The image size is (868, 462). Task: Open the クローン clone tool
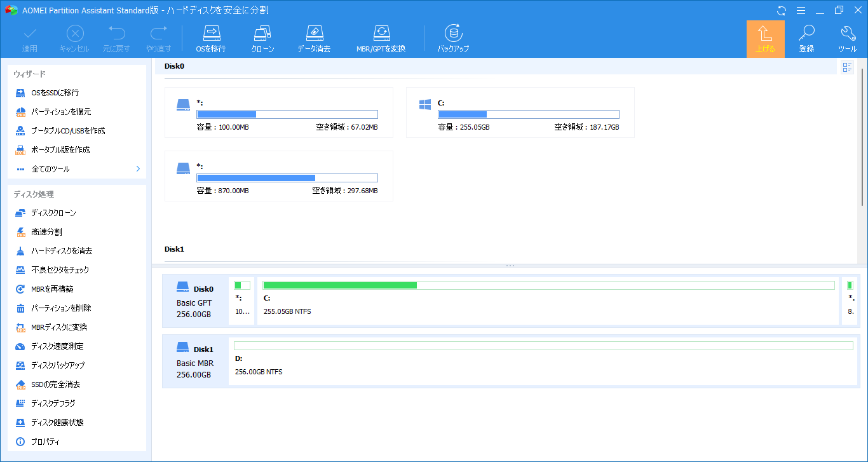click(x=262, y=39)
